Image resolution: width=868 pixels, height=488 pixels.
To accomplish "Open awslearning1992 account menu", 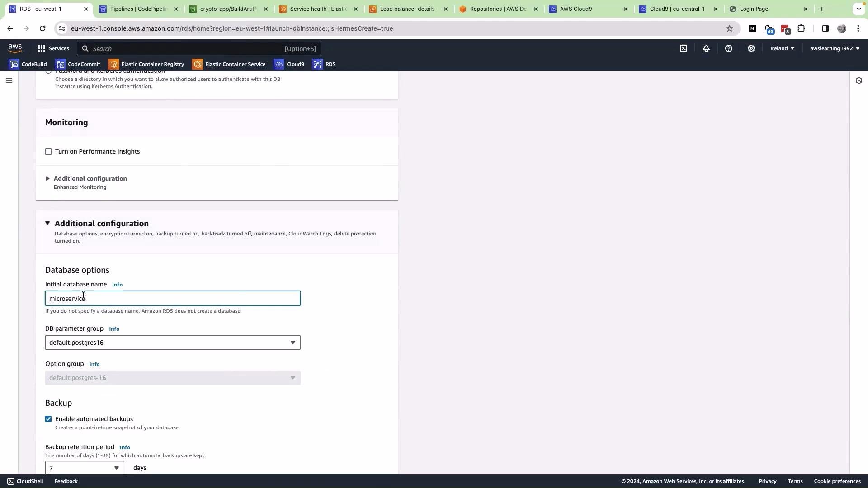I will tap(835, 48).
